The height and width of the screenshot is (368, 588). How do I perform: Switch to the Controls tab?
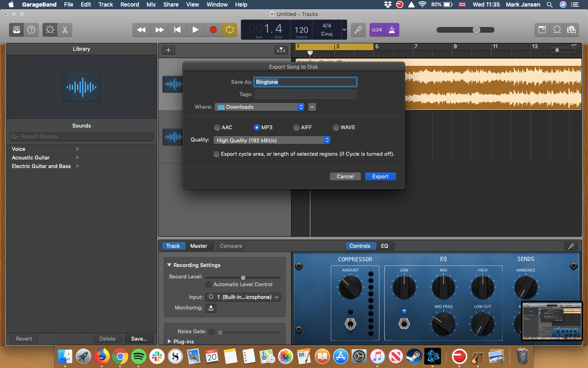[x=360, y=246]
